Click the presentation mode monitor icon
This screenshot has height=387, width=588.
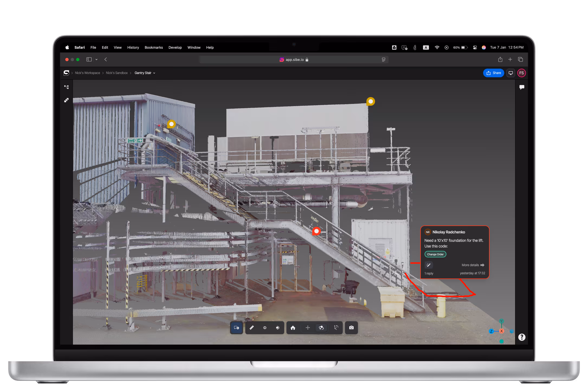(511, 73)
